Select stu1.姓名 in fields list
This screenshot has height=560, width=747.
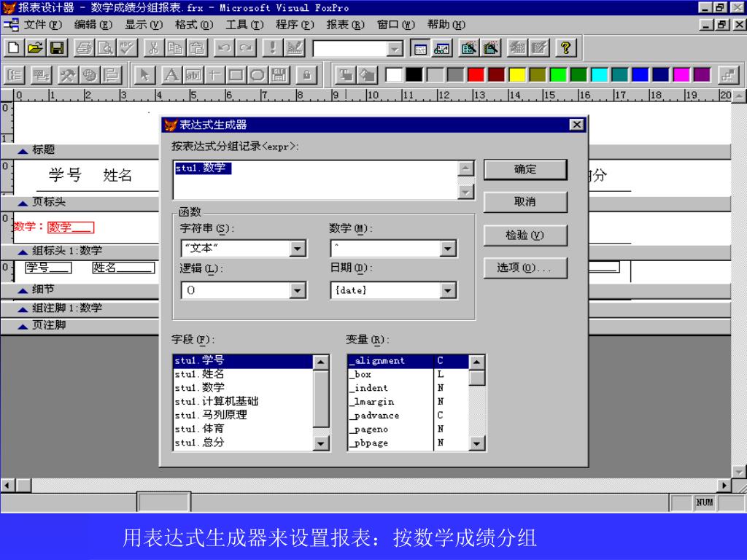tap(243, 374)
